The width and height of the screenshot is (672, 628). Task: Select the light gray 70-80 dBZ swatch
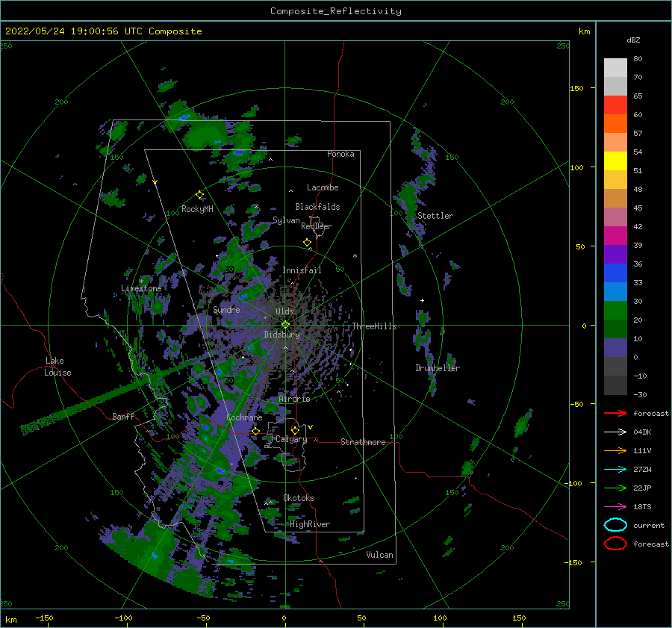click(x=615, y=68)
